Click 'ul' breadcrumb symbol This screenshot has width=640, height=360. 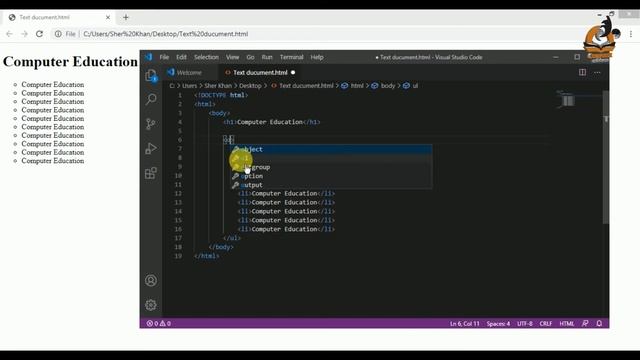pyautogui.click(x=415, y=86)
